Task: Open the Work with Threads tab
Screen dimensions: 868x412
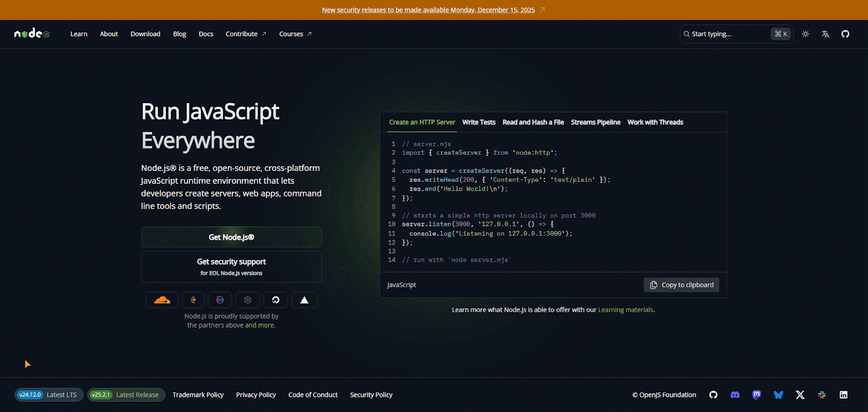Action: click(x=655, y=122)
